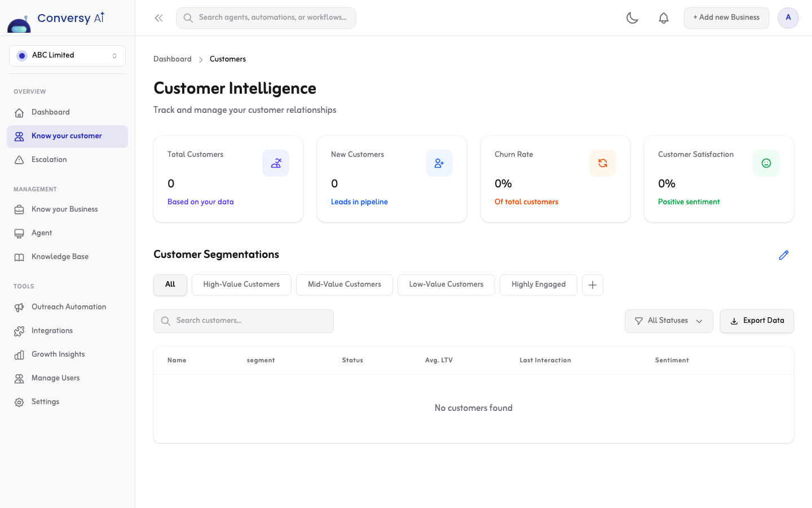Edit segmentations using the pencil icon
Image resolution: width=812 pixels, height=508 pixels.
click(784, 255)
